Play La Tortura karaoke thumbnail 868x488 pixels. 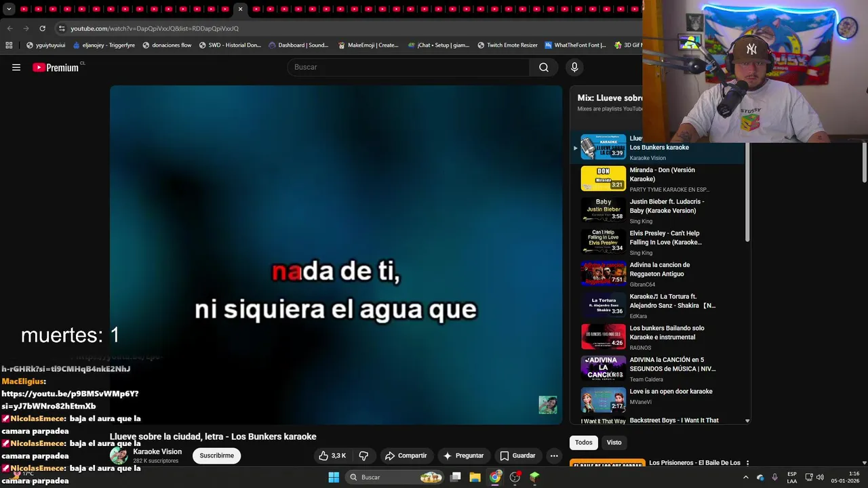coord(604,305)
